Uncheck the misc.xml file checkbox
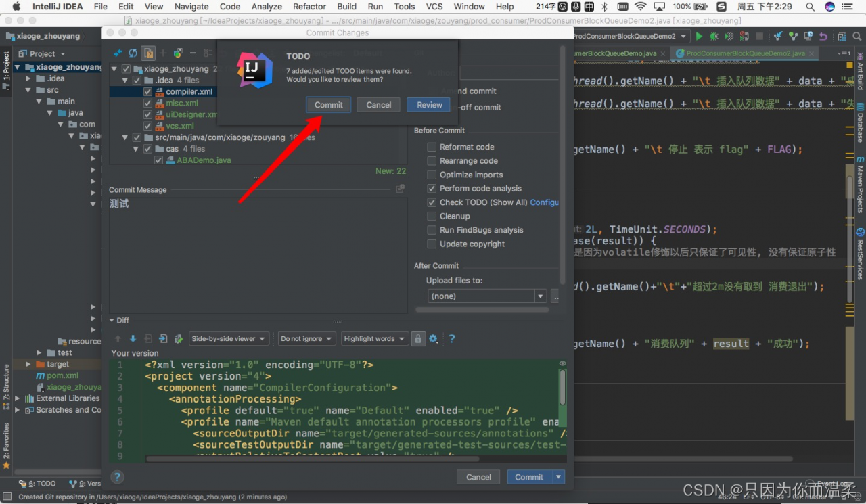866x504 pixels. 147,104
